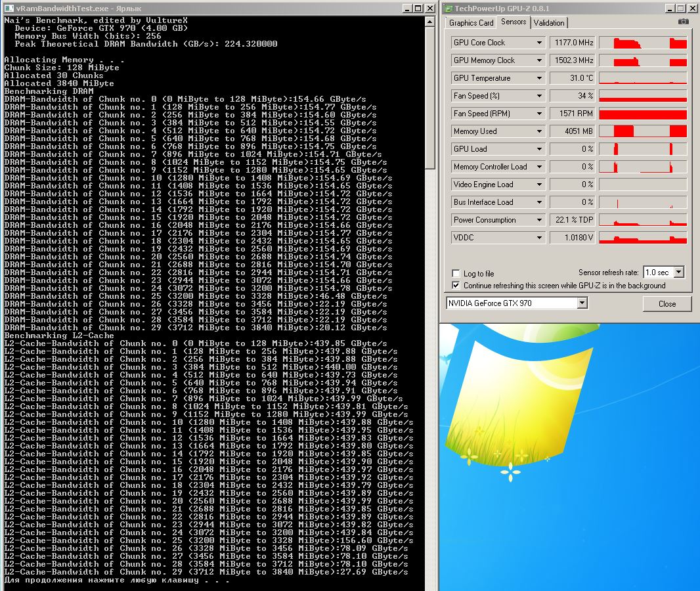Uncheck Continue refreshing in background option
Viewport: 700px width, 591px height.
[x=456, y=285]
